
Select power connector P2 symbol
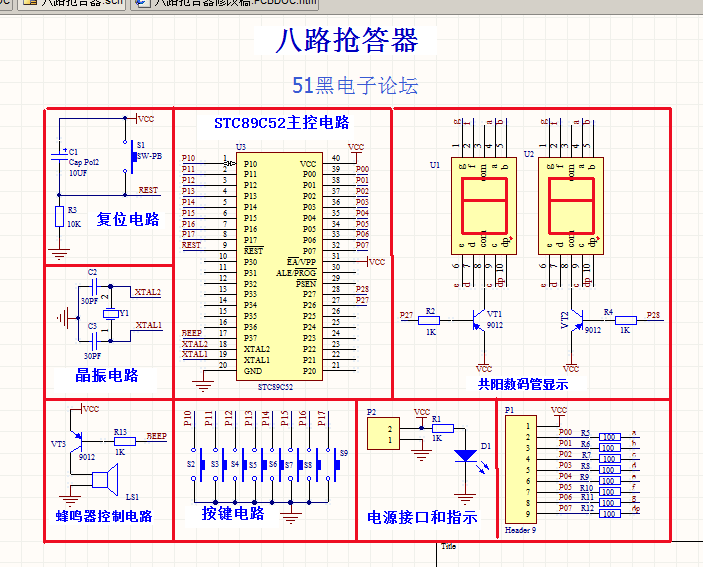383,433
